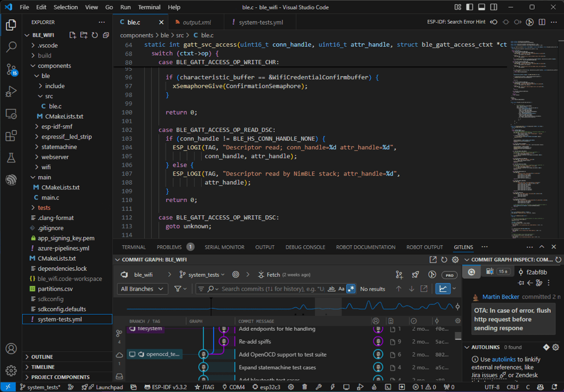Toggle the commit graph minimap button

tap(443, 288)
